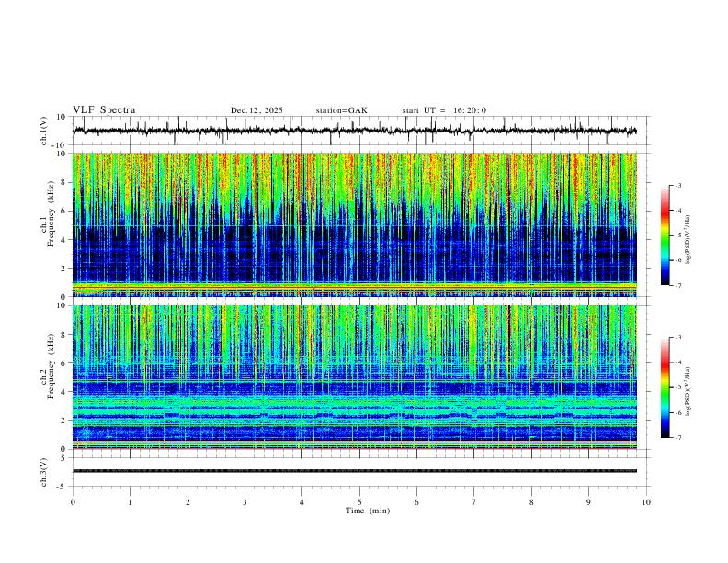Click '-7' on the lower colorbar
Viewport: 728px width, 563px height.
pos(678,438)
